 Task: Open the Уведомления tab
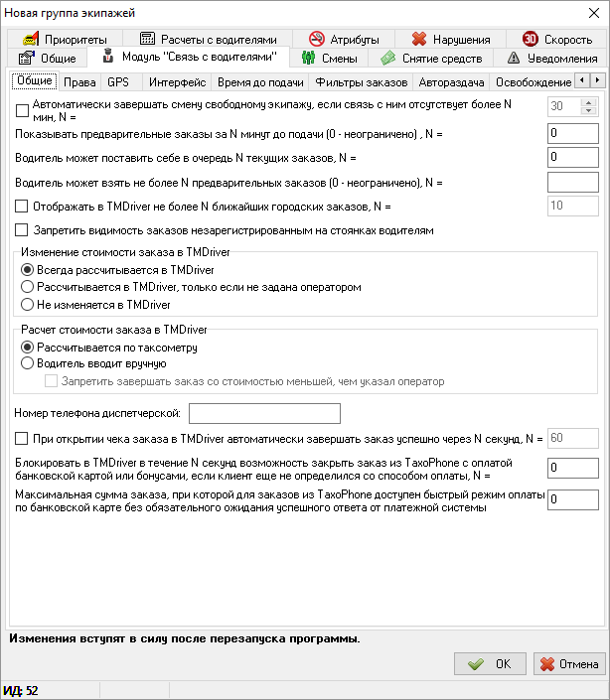(x=552, y=58)
